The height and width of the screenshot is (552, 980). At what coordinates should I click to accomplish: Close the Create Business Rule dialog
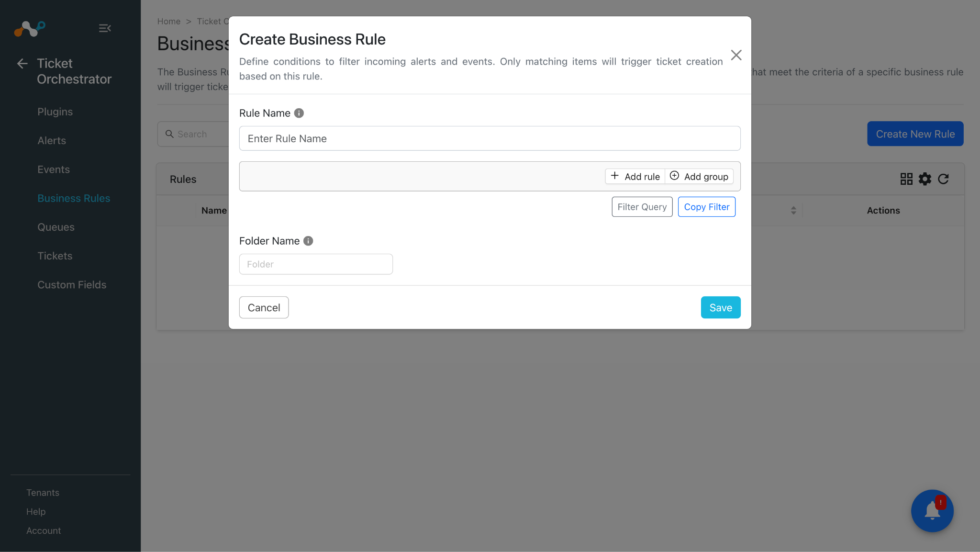coord(736,55)
